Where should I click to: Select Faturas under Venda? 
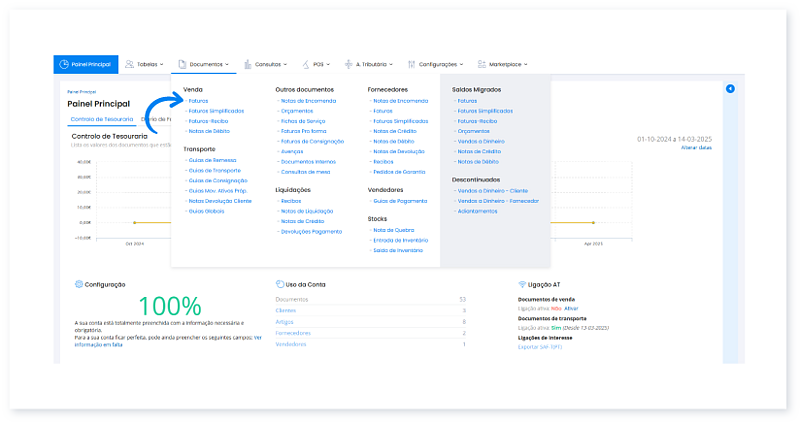click(x=199, y=101)
